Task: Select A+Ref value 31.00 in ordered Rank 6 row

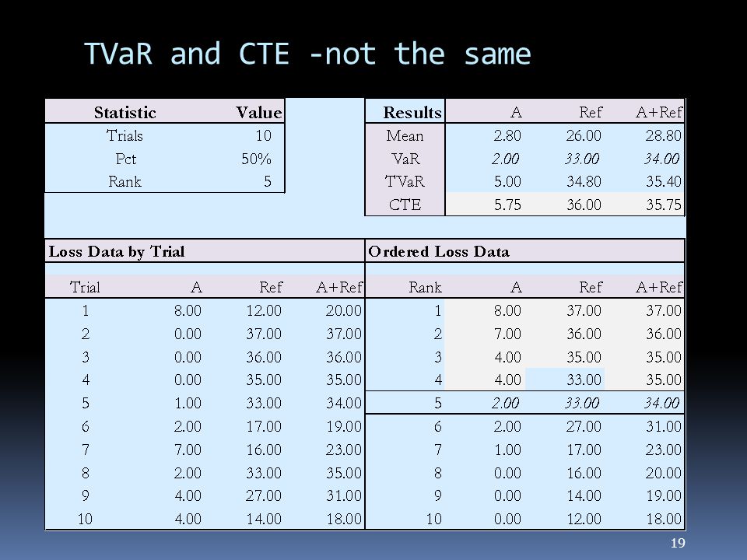Action: (x=664, y=426)
